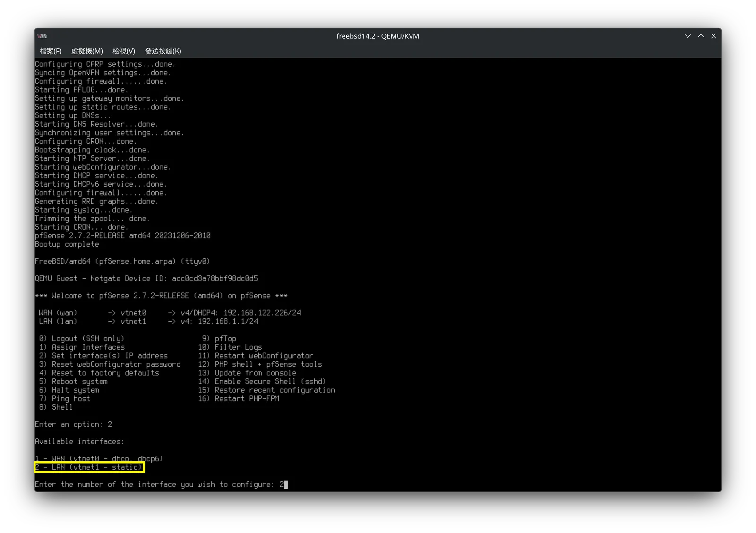Click '1 - WAN (vtnet0 - dhcp, dhcp6)' entry
Viewport: 756px width, 533px height.
click(99, 459)
